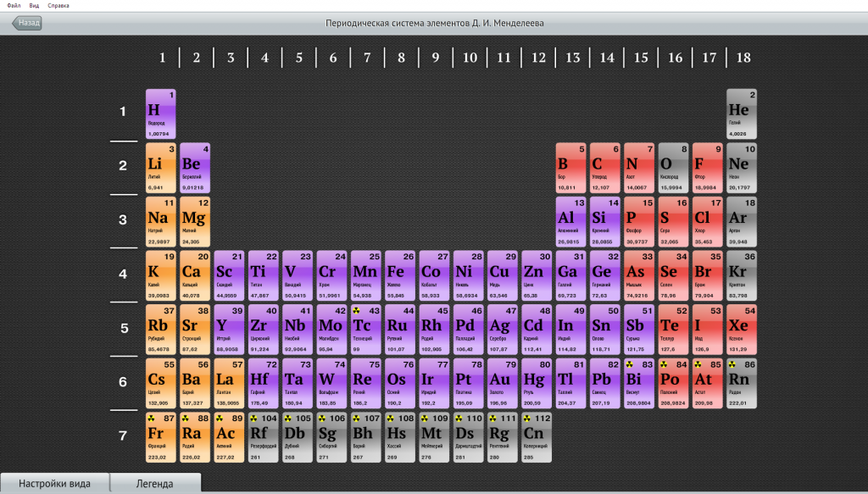Screen dimensions: 868x494
Task: Click group 18 column header
Action: tap(743, 58)
